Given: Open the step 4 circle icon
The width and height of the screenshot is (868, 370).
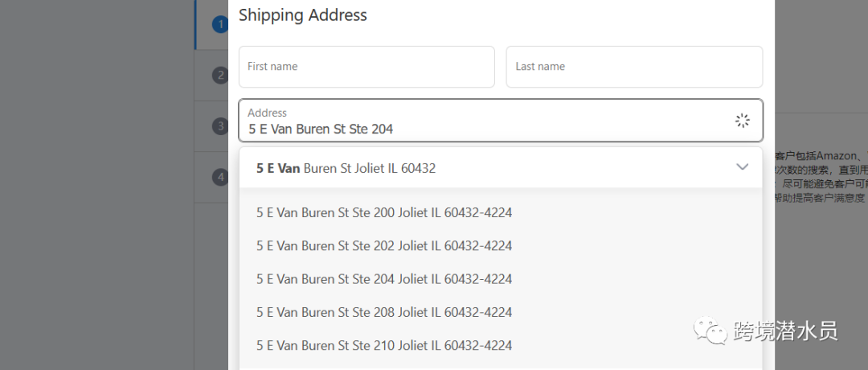Looking at the screenshot, I should tap(219, 177).
